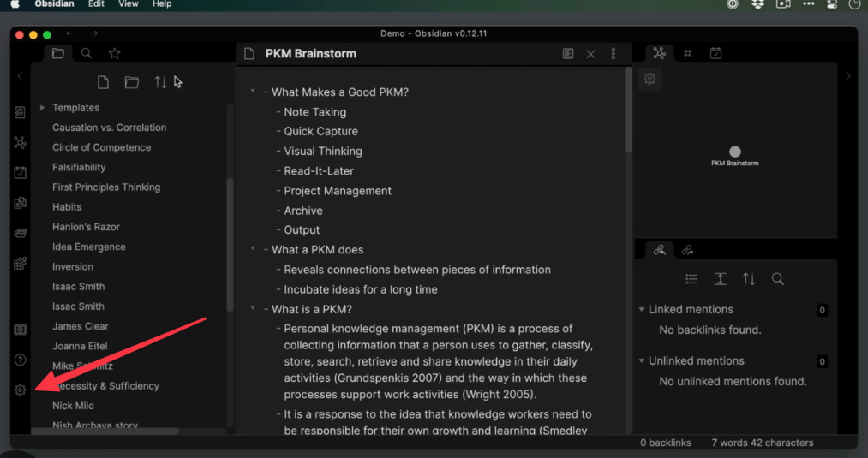Close the PKM Brainstorm pane

click(590, 54)
